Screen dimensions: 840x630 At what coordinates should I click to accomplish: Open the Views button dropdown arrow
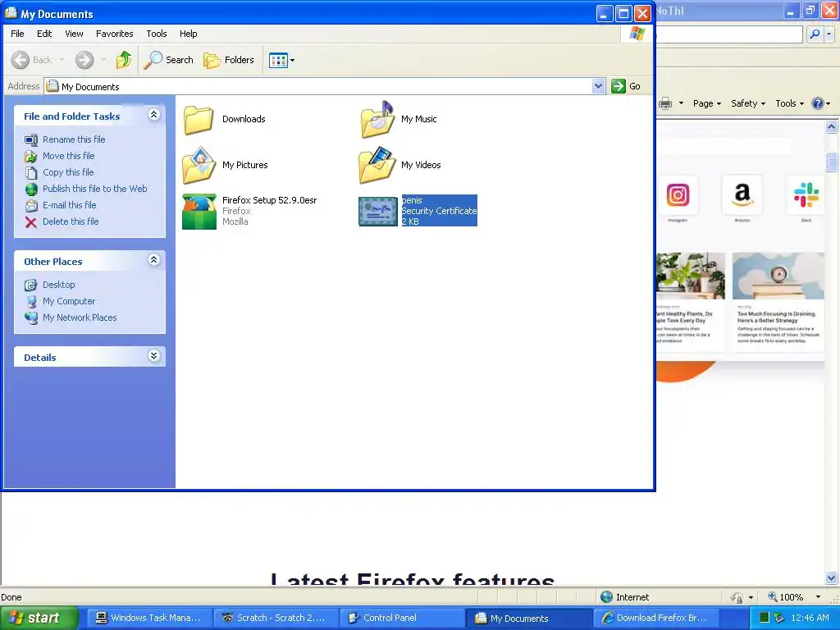pyautogui.click(x=293, y=61)
